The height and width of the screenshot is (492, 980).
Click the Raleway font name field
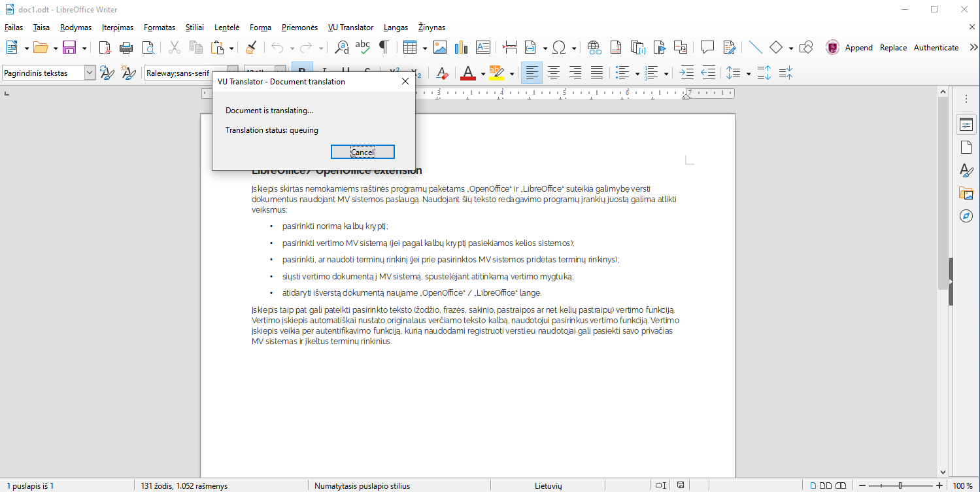click(x=185, y=73)
